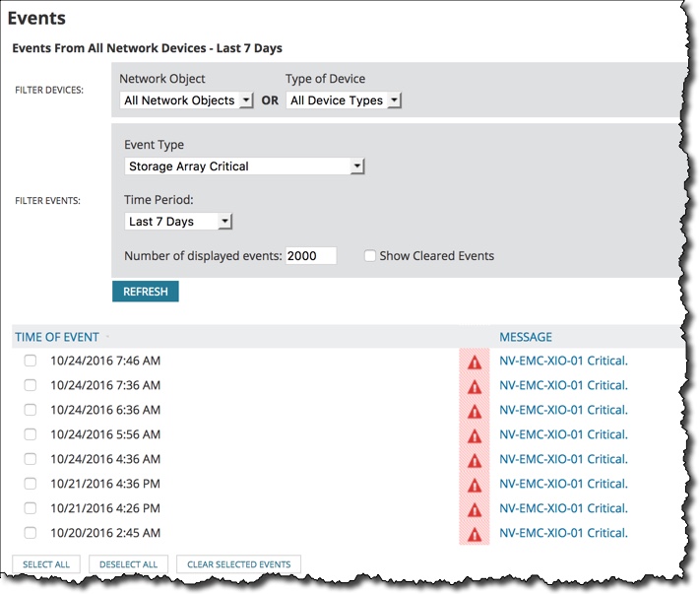Click the REFRESH button
Screen dimensions: 700x594
tap(146, 292)
